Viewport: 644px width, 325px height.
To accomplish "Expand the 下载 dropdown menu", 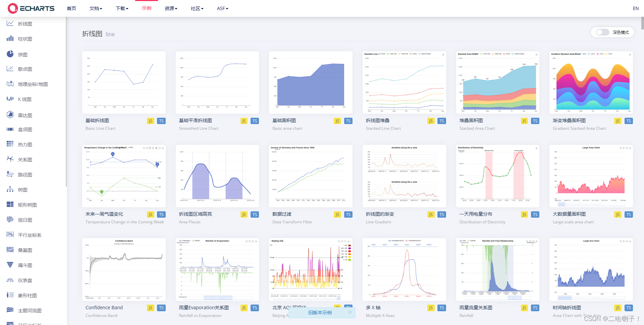I will click(122, 8).
